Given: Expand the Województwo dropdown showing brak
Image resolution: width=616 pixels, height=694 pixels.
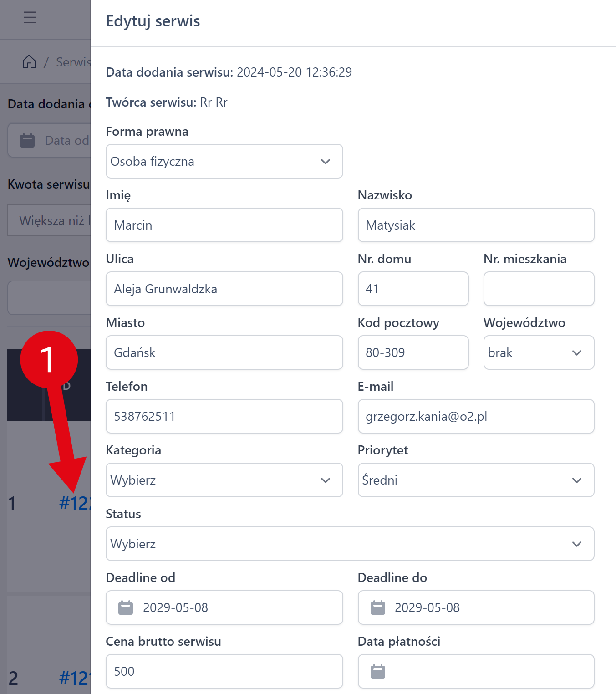Looking at the screenshot, I should coord(538,352).
